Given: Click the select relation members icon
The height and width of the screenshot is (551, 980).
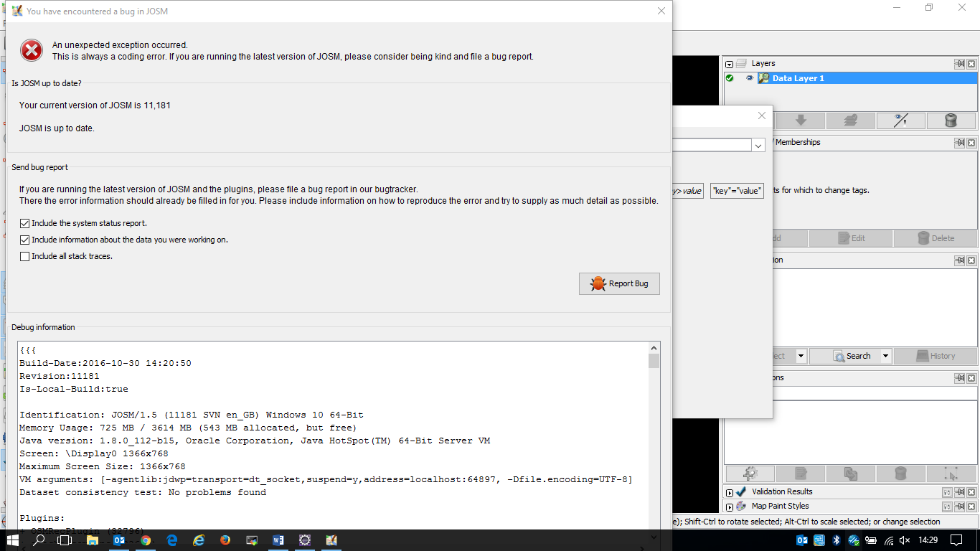Looking at the screenshot, I should click(x=951, y=474).
